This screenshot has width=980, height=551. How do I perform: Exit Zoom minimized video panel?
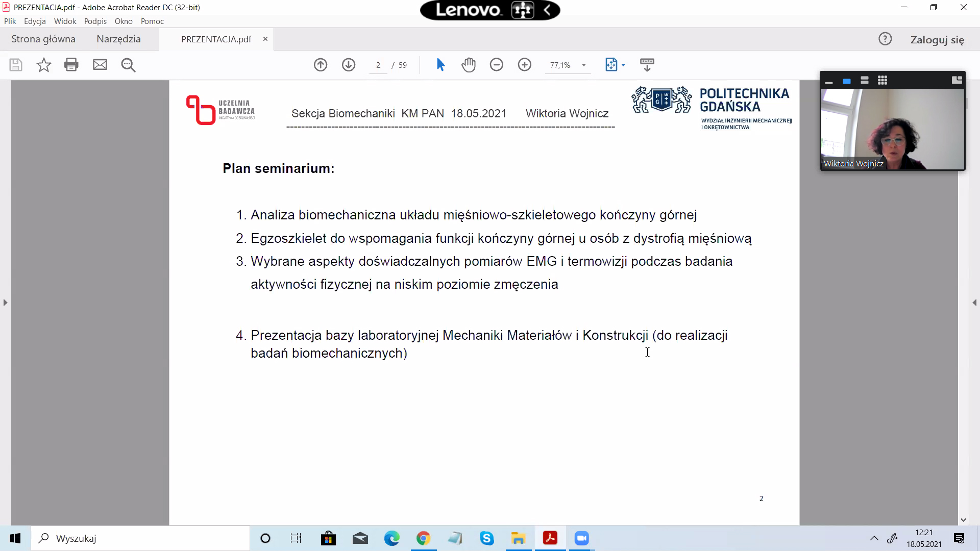point(957,80)
